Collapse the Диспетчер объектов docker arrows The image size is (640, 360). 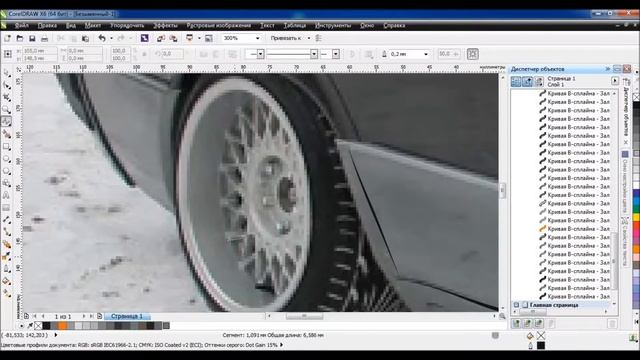click(608, 69)
